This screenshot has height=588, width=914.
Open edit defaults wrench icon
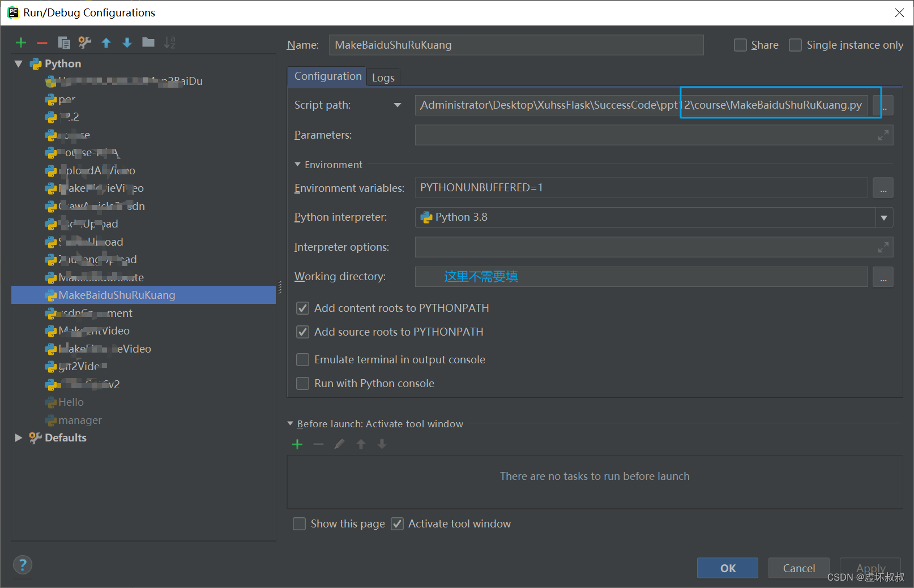point(85,42)
